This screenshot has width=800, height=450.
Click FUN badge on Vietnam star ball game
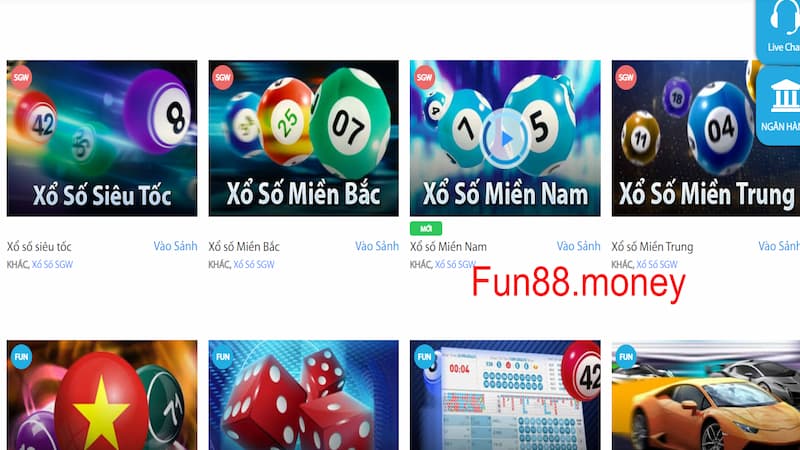[21, 357]
